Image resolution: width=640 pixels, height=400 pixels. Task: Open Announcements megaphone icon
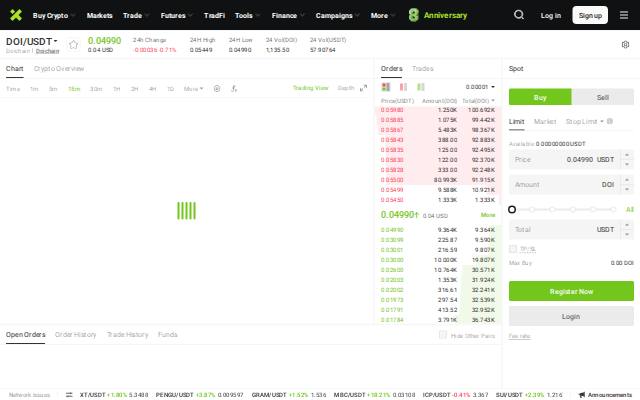point(582,395)
